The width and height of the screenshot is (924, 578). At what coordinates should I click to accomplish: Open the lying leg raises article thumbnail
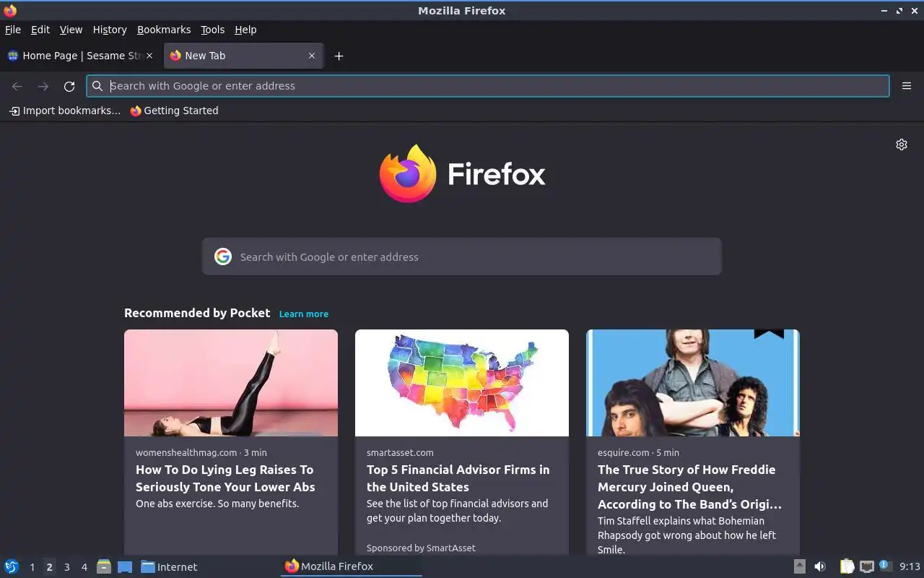tap(231, 383)
